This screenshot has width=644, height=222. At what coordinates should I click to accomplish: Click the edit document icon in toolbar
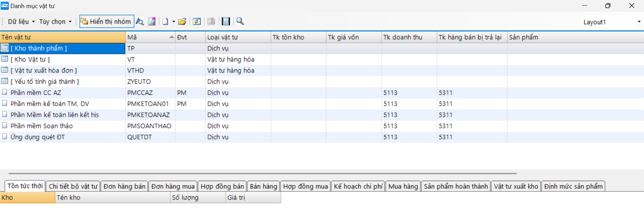click(x=152, y=21)
